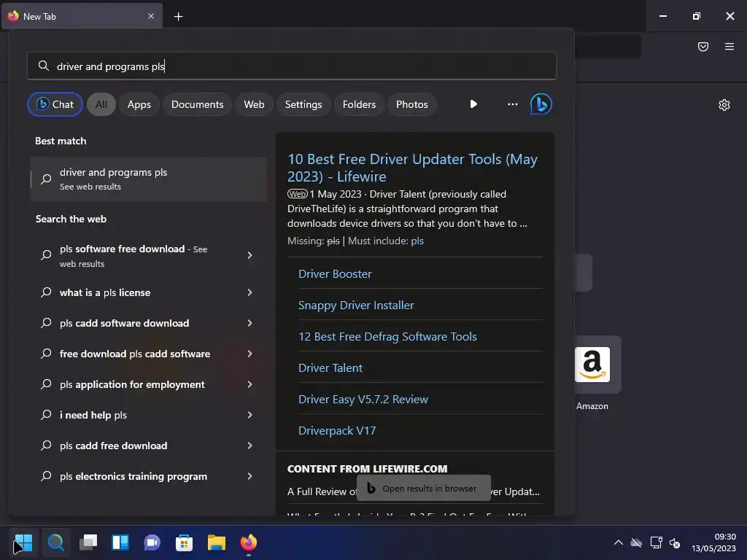Click into the search text field
This screenshot has width=747, height=560.
(292, 66)
